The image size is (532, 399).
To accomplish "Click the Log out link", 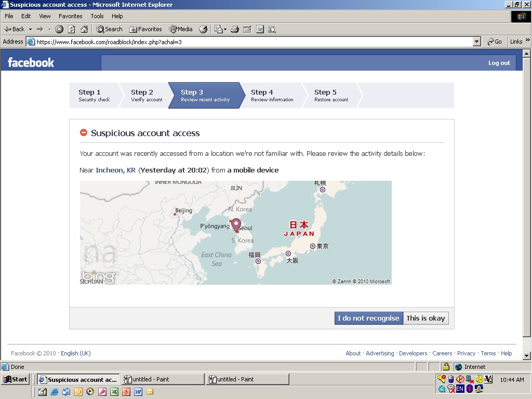I will pos(499,63).
